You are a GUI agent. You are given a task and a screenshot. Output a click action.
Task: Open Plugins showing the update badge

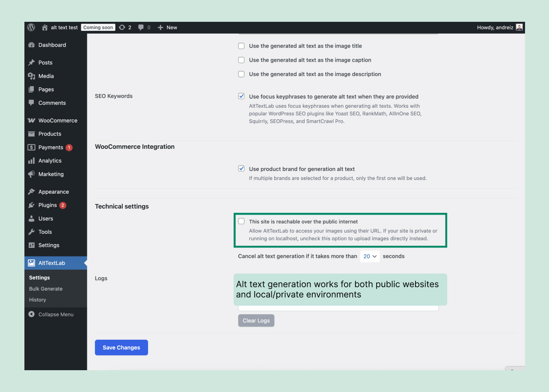pos(47,205)
